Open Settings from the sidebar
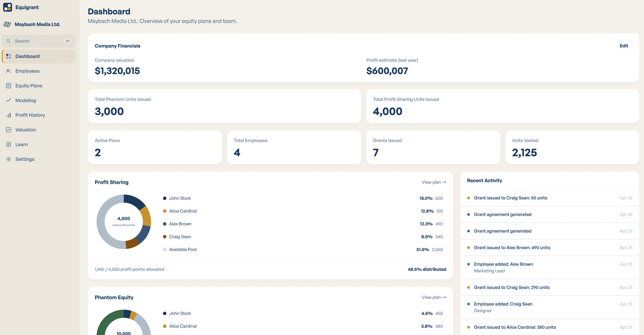 [x=39, y=159]
